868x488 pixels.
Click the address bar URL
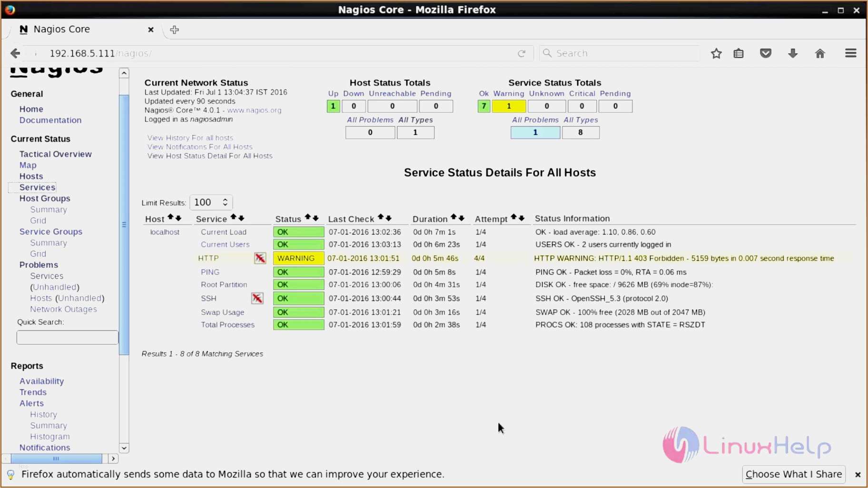100,53
